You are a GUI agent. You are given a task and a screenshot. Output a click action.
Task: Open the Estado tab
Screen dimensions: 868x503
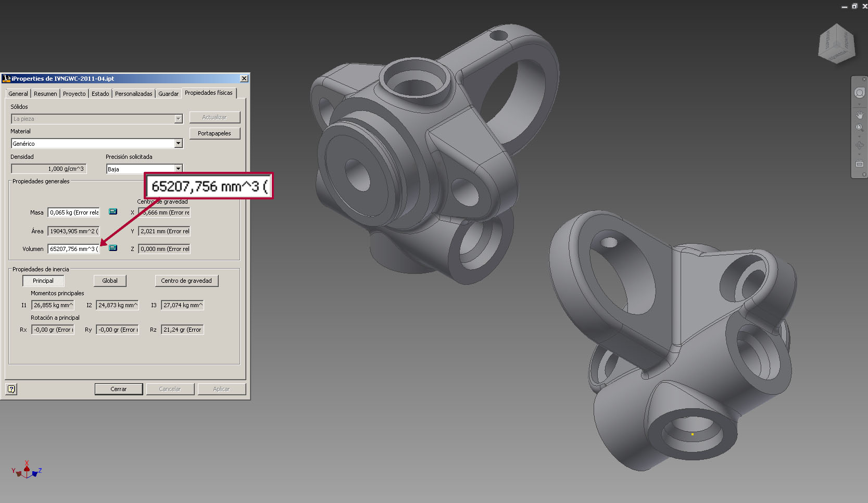click(x=100, y=94)
